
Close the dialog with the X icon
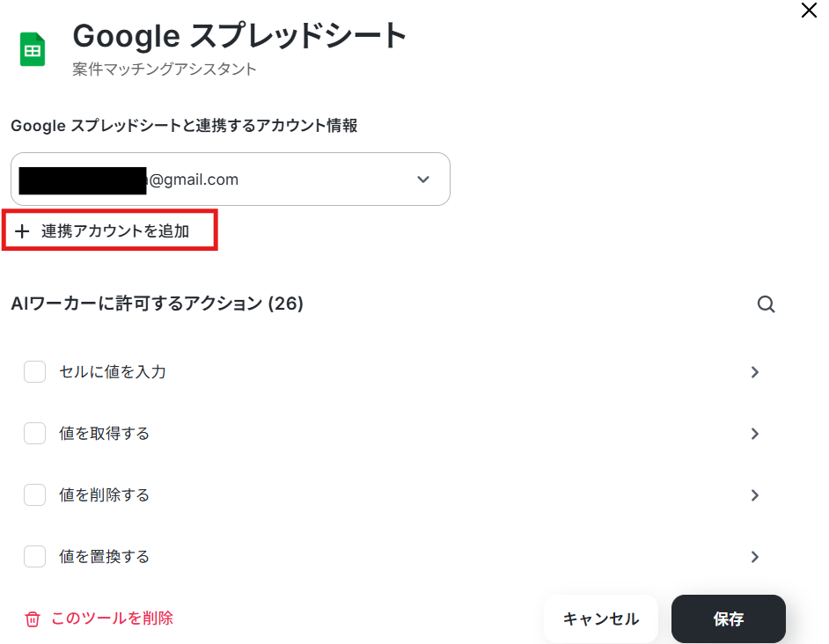(809, 11)
